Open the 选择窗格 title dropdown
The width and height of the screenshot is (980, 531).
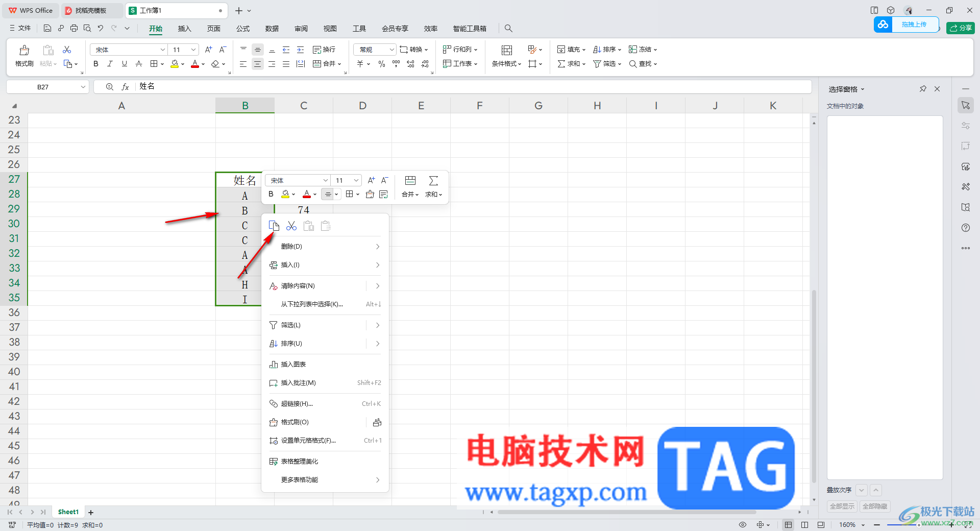tap(863, 89)
